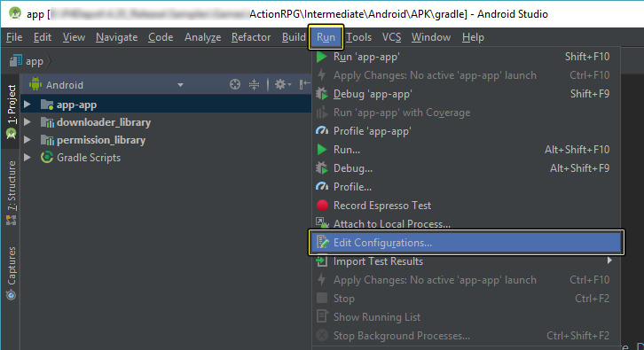644x350 pixels.
Task: Select the Debug... entry
Action: [x=466, y=168]
